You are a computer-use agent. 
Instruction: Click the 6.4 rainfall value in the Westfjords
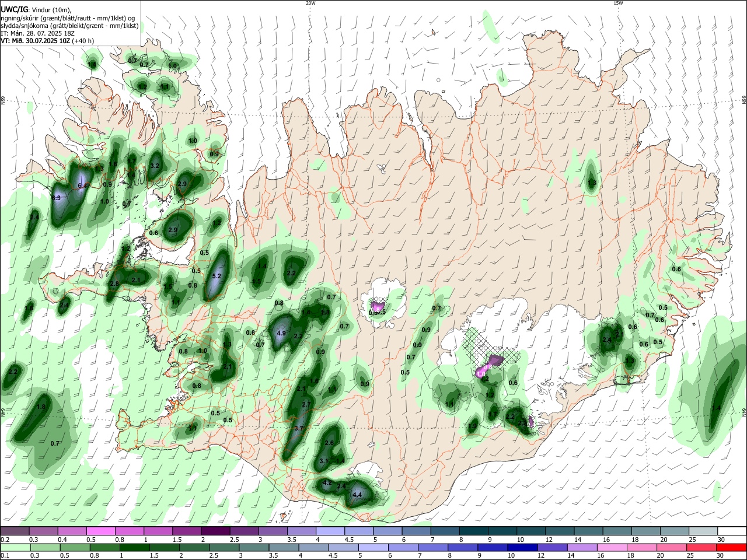click(82, 185)
